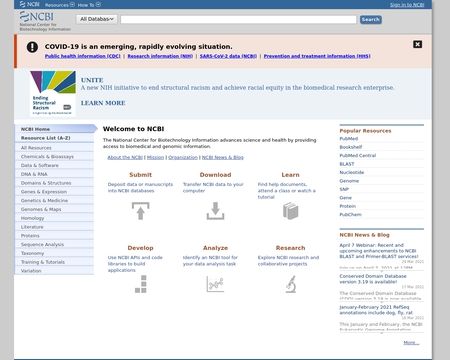Image resolution: width=450 pixels, height=360 pixels.
Task: Click the Download tray arrow icon
Action: (x=215, y=211)
